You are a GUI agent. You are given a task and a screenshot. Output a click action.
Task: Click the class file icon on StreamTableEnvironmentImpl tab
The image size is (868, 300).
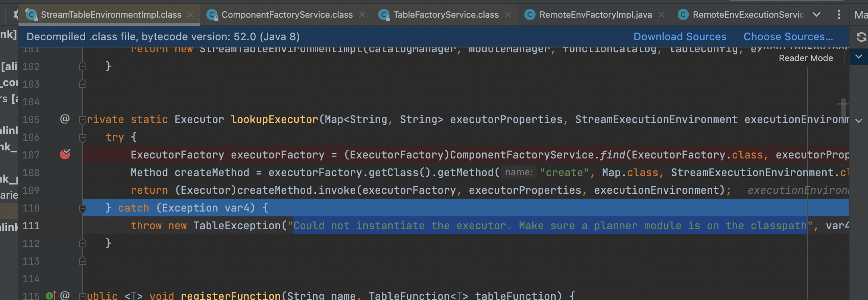point(32,15)
